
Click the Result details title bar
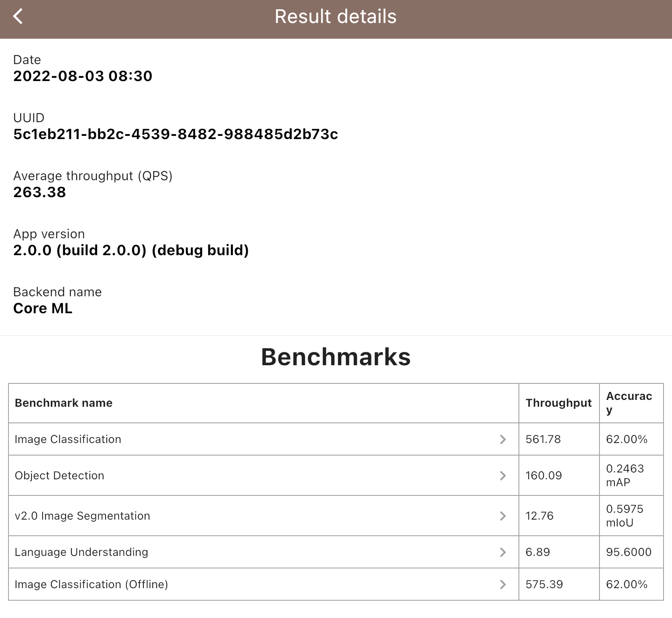coord(335,16)
